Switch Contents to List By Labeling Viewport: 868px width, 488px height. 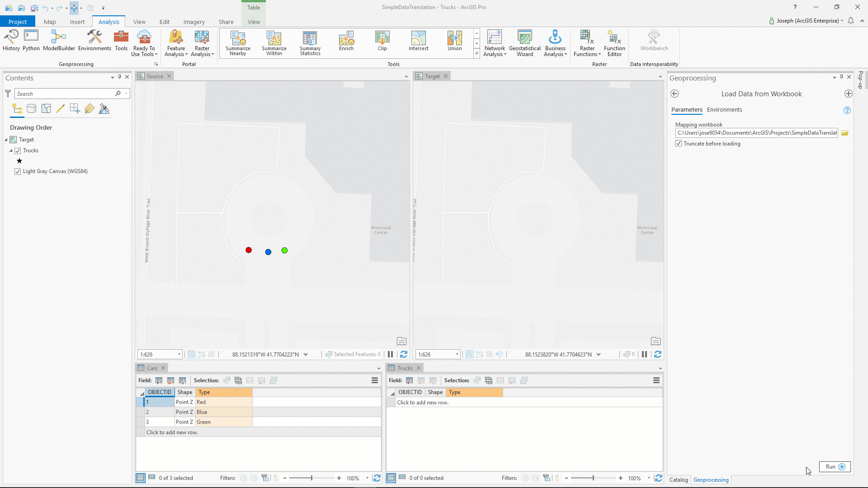90,109
